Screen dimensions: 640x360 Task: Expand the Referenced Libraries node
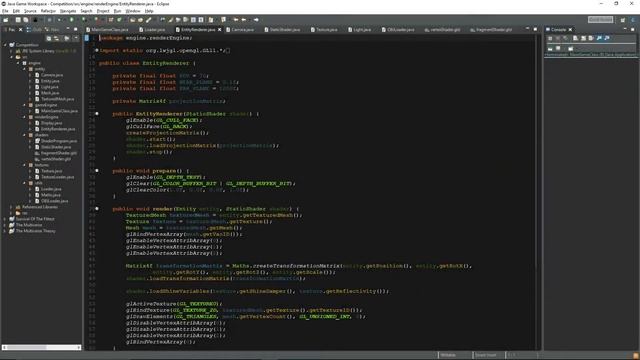(11, 207)
